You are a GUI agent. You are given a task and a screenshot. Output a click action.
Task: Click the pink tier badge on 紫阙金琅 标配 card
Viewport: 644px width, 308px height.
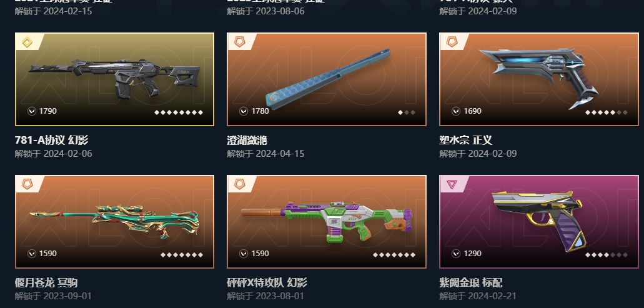coord(452,184)
